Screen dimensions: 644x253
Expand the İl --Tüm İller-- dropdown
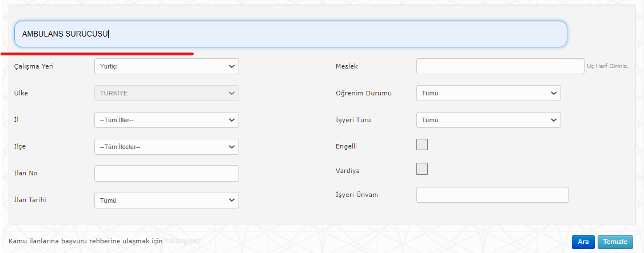(166, 120)
